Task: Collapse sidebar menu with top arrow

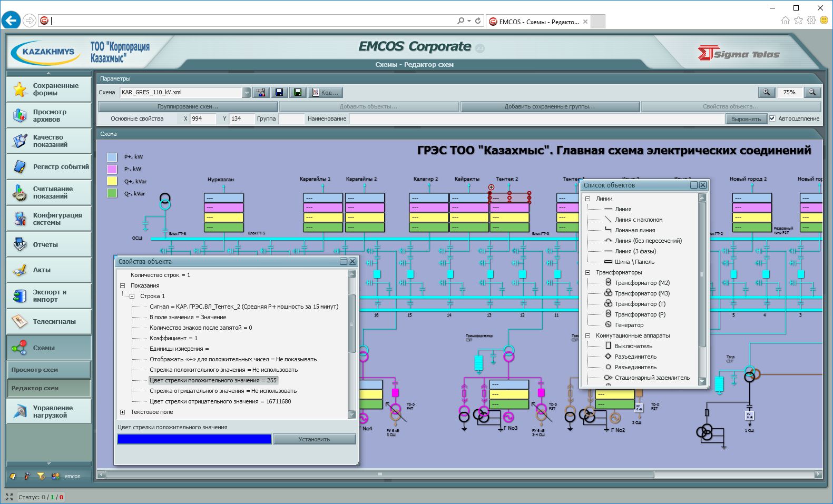Action: click(48, 73)
